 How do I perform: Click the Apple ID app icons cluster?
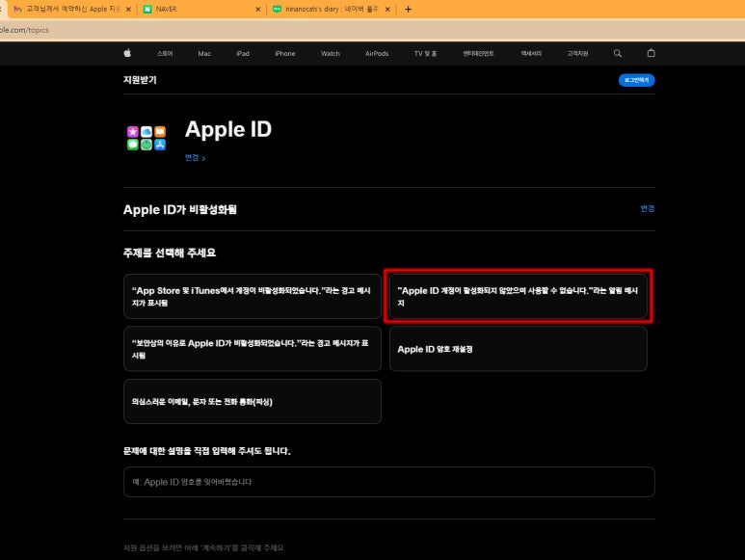[x=146, y=138]
